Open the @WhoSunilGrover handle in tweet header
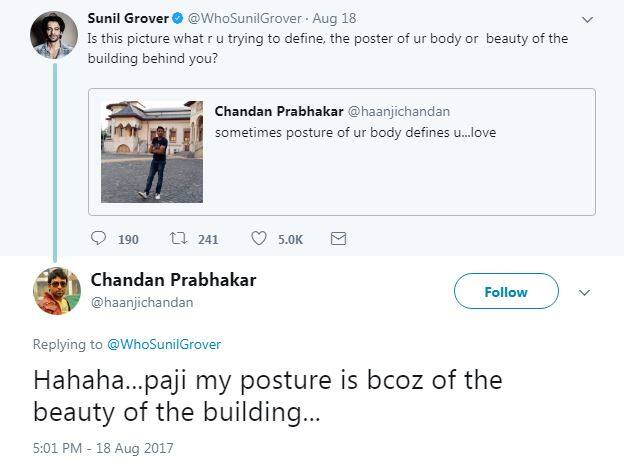Viewport: 624px width, 468px height. 244,18
